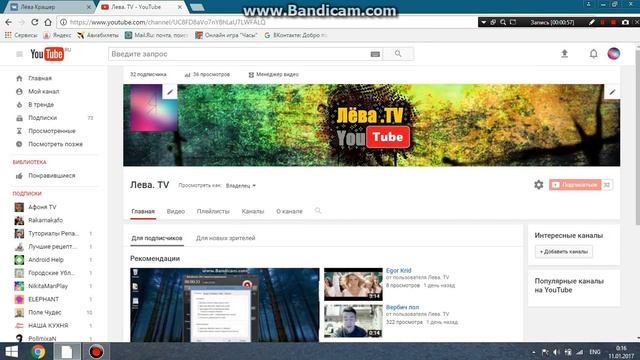
Task: Edit channel banner art pencil icon
Action: pyautogui.click(x=612, y=92)
